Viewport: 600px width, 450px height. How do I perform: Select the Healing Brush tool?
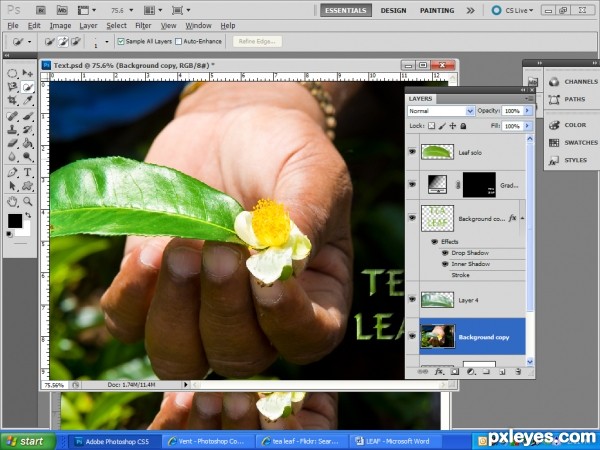(x=13, y=116)
